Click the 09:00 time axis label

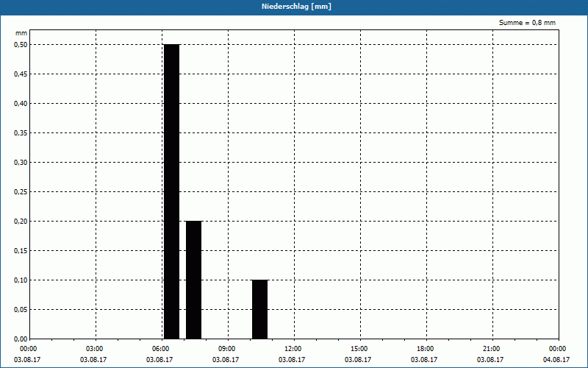(x=227, y=349)
